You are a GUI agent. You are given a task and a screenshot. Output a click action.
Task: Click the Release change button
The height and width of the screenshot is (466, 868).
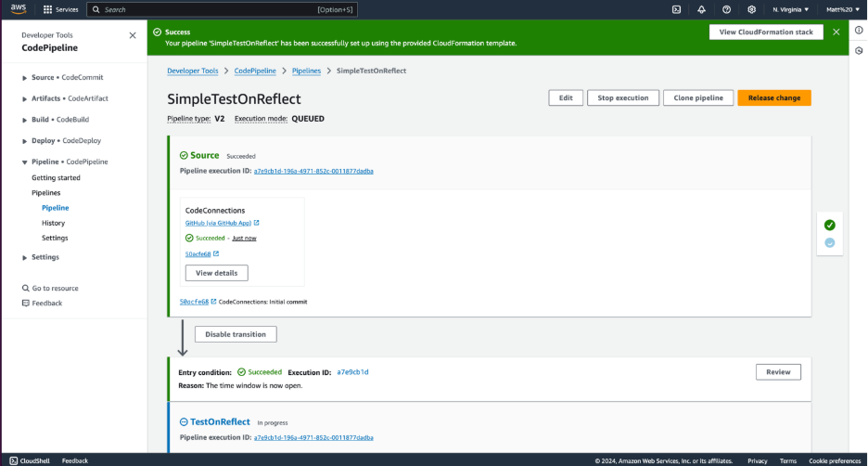(x=774, y=97)
